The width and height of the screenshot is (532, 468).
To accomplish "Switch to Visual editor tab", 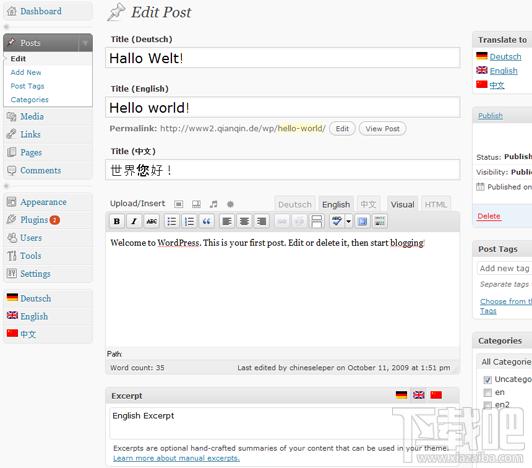I will coord(402,204).
